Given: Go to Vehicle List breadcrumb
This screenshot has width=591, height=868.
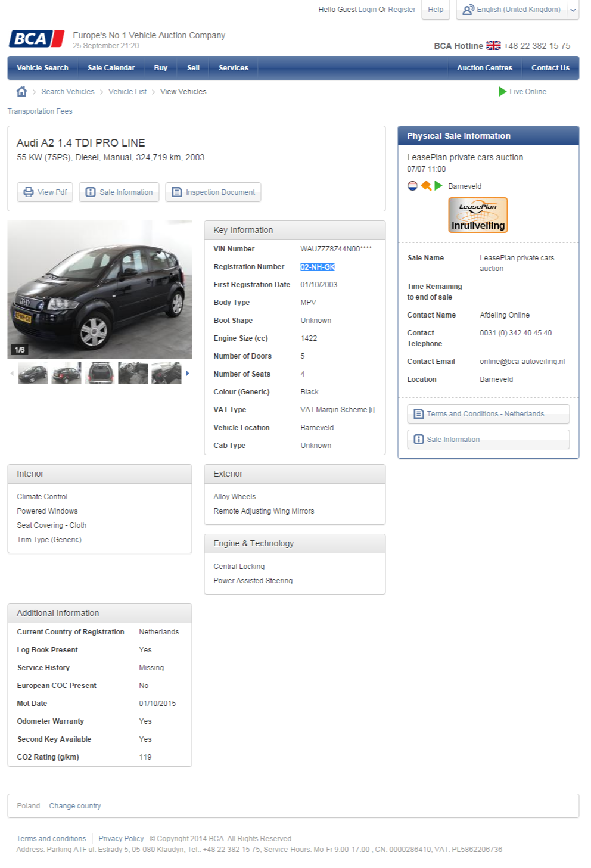Looking at the screenshot, I should click(x=127, y=92).
